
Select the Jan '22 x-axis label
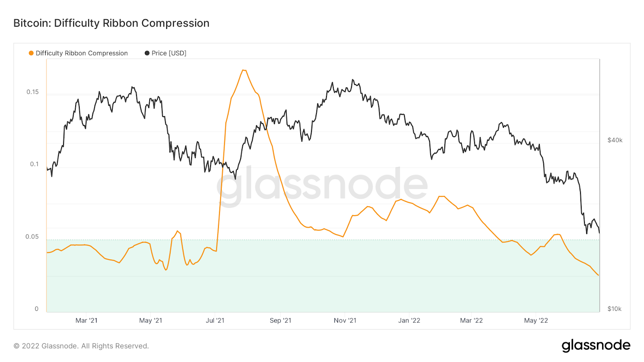click(409, 321)
